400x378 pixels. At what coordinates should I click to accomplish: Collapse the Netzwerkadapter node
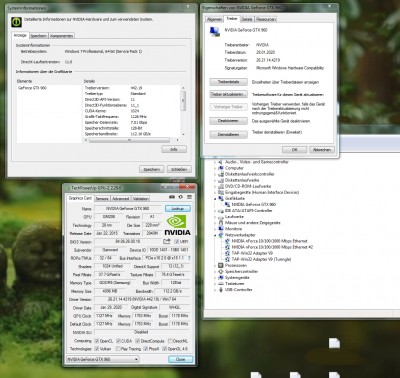coord(215,235)
